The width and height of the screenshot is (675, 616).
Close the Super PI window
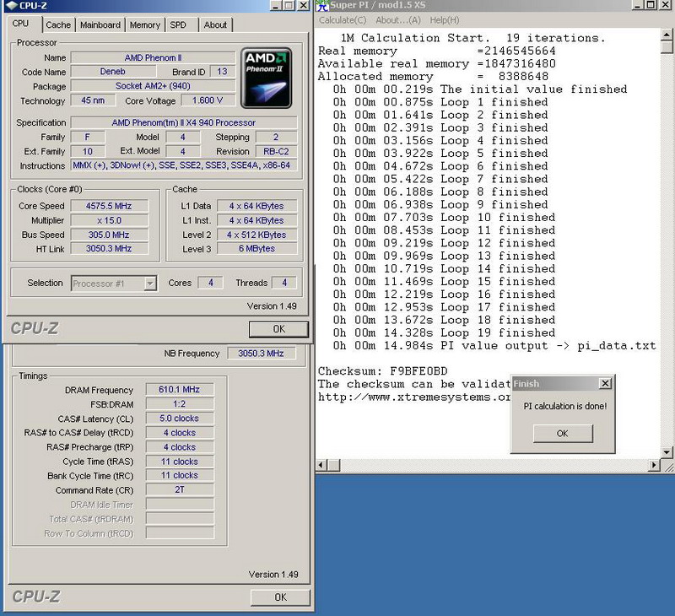pyautogui.click(x=666, y=5)
